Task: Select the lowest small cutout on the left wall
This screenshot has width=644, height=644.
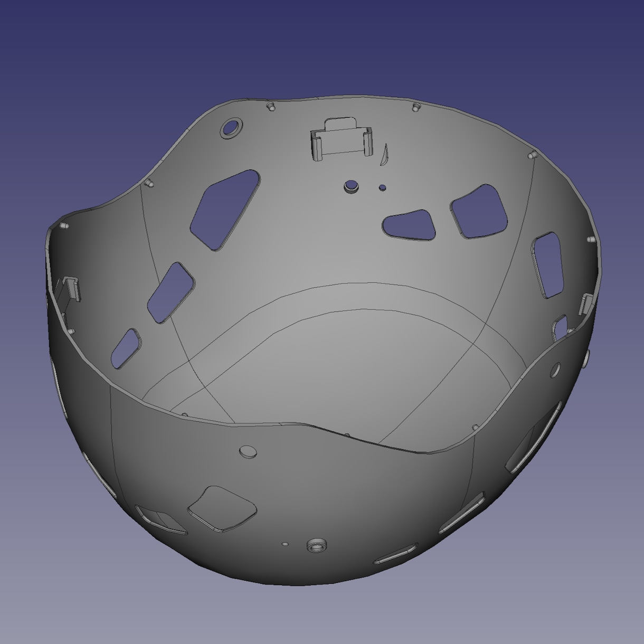Action: coord(127,348)
